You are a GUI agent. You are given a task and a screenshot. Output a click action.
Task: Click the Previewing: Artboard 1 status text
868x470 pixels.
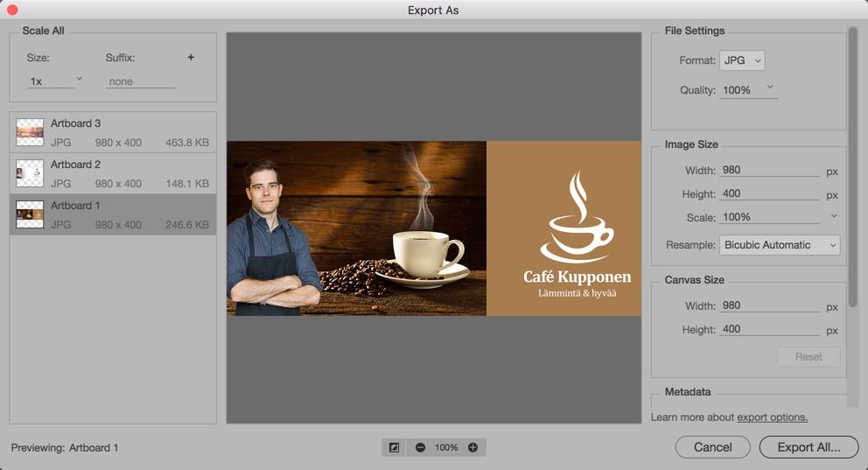coord(65,448)
